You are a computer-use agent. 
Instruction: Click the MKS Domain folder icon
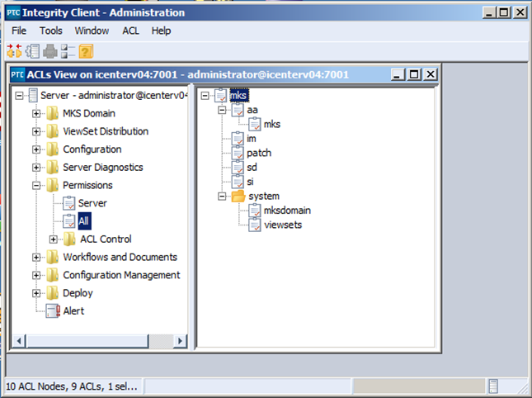coord(52,113)
